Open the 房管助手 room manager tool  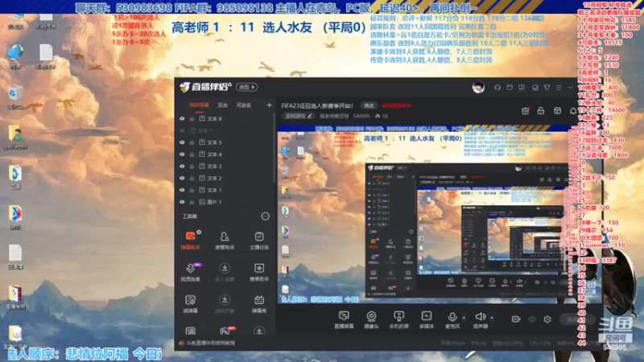[x=225, y=240]
